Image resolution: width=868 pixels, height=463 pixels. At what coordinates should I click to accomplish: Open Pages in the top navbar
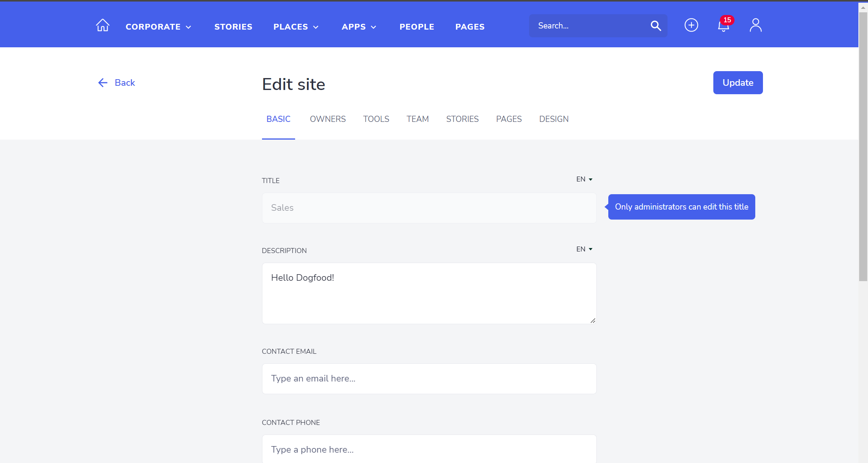(470, 27)
